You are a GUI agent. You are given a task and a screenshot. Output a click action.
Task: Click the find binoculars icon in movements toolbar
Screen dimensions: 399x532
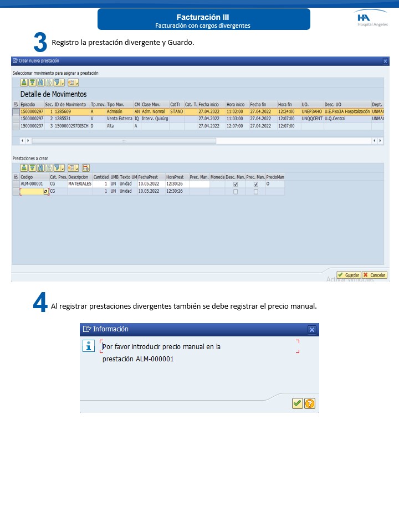click(x=41, y=83)
